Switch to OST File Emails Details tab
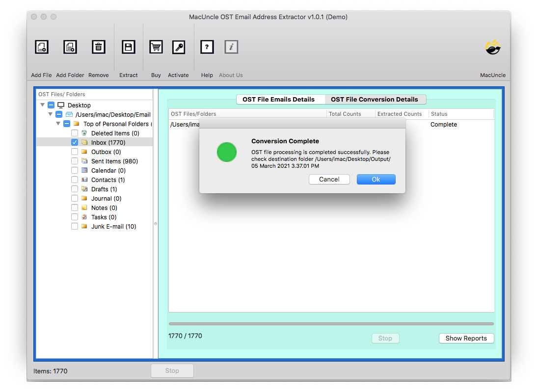This screenshot has height=392, width=538. (278, 99)
